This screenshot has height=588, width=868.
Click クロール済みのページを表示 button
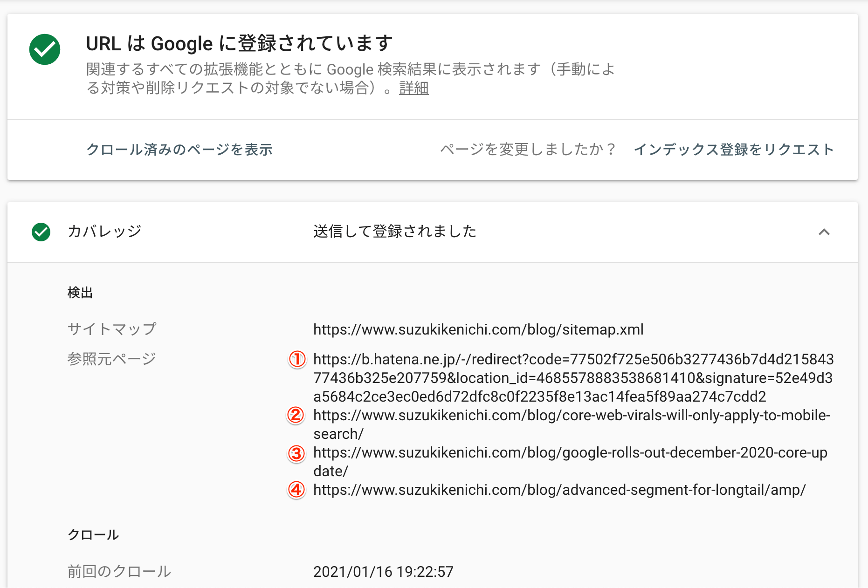pos(179,150)
